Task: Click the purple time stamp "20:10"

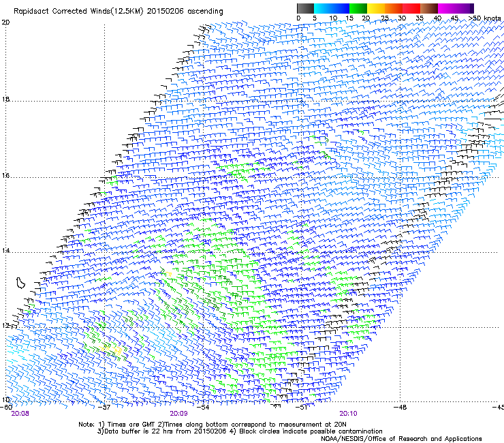Action: coord(348,414)
